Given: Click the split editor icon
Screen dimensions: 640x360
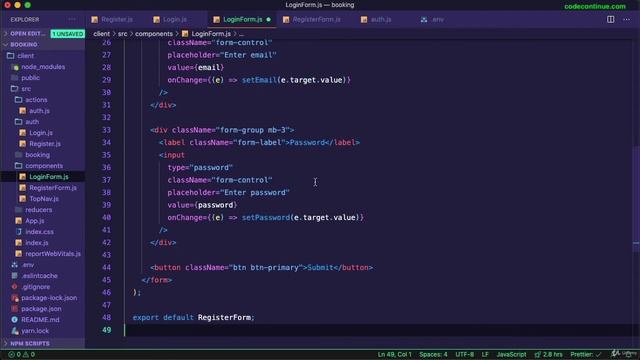Looking at the screenshot, I should pyautogui.click(x=610, y=19).
